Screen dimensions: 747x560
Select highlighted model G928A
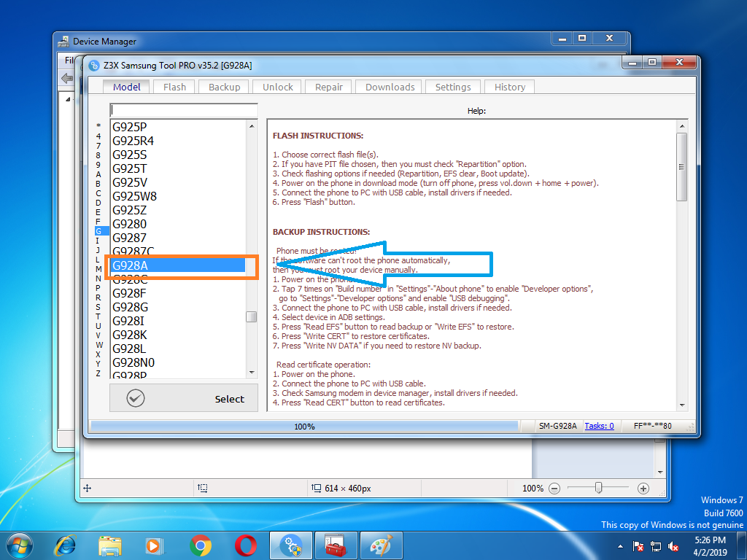pos(178,265)
